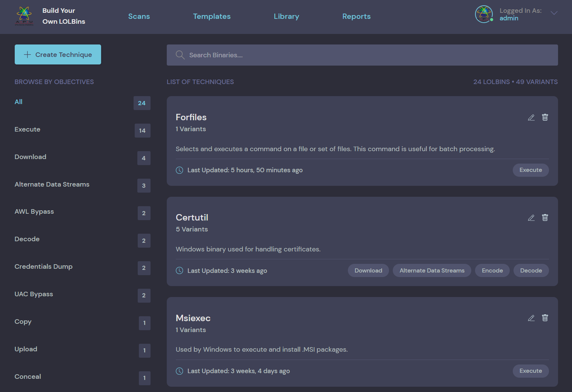
Task: Click the 14 count badge beside Execute
Action: [142, 130]
